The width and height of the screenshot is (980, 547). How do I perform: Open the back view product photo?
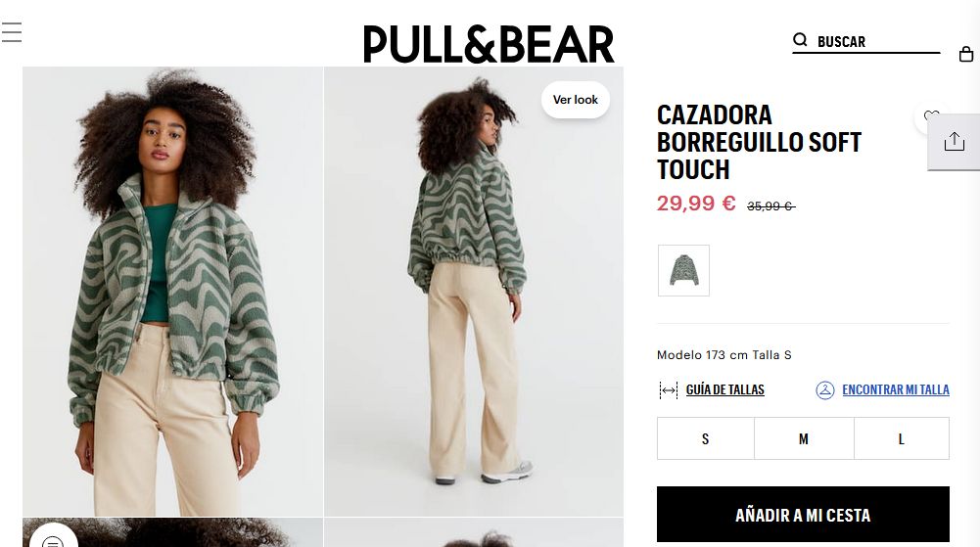coord(474,291)
